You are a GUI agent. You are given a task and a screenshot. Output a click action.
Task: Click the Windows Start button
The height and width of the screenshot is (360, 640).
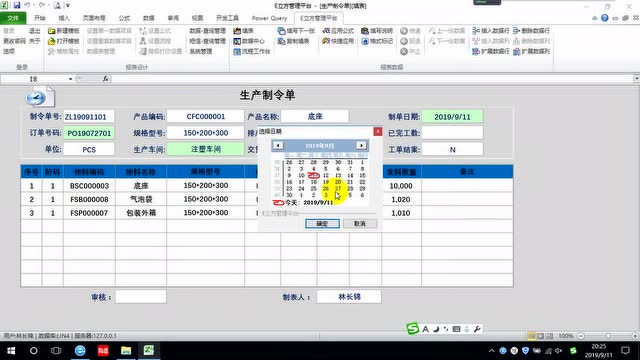(x=11, y=351)
